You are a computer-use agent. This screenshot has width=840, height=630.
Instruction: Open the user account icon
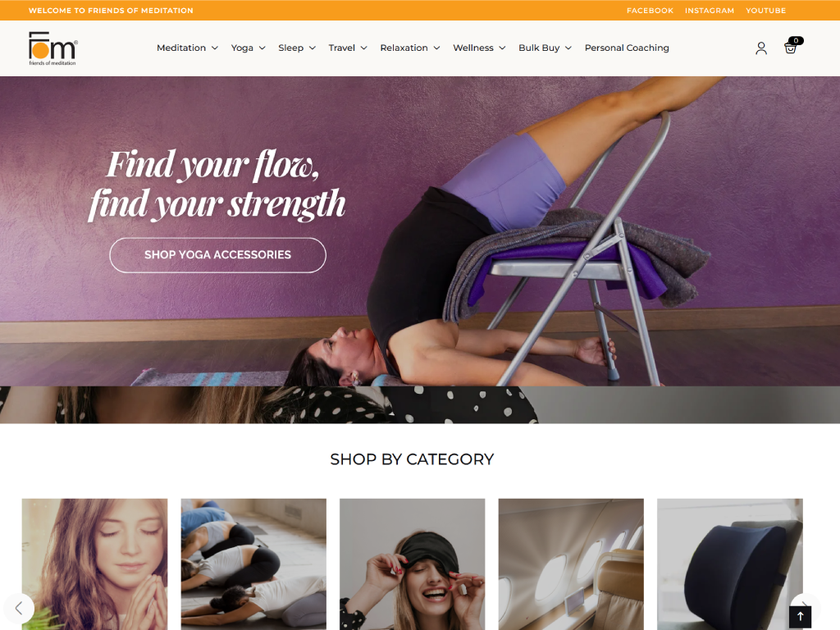click(760, 48)
